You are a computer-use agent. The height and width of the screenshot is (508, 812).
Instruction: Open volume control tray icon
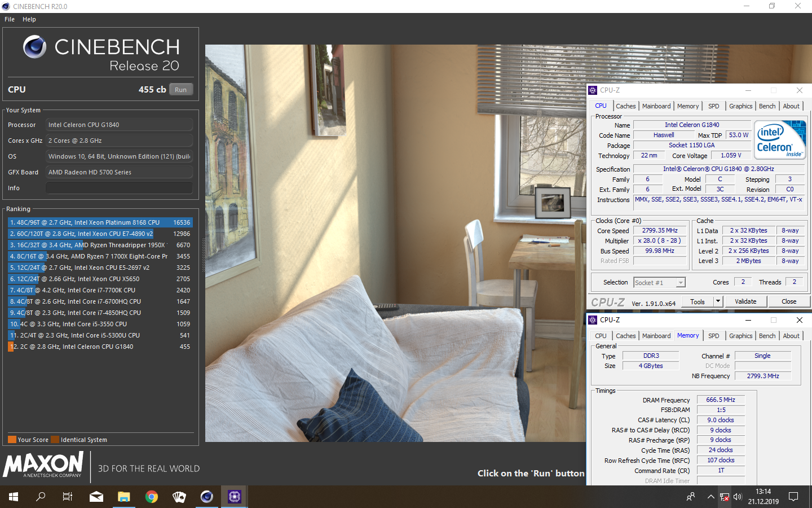pos(738,497)
